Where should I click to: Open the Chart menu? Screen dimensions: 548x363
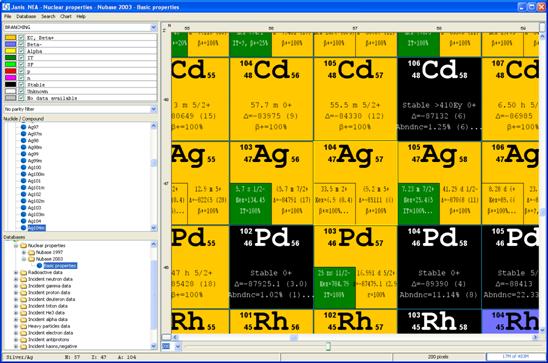coord(66,16)
